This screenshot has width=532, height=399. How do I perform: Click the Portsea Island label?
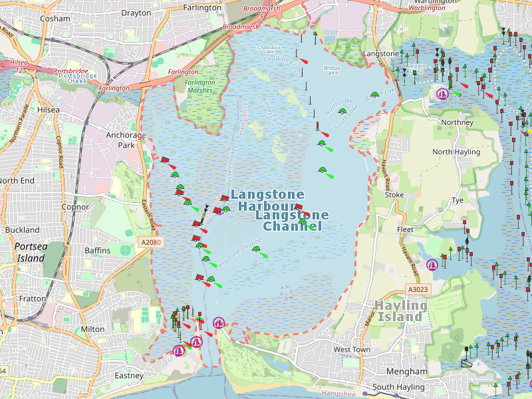coord(31,252)
